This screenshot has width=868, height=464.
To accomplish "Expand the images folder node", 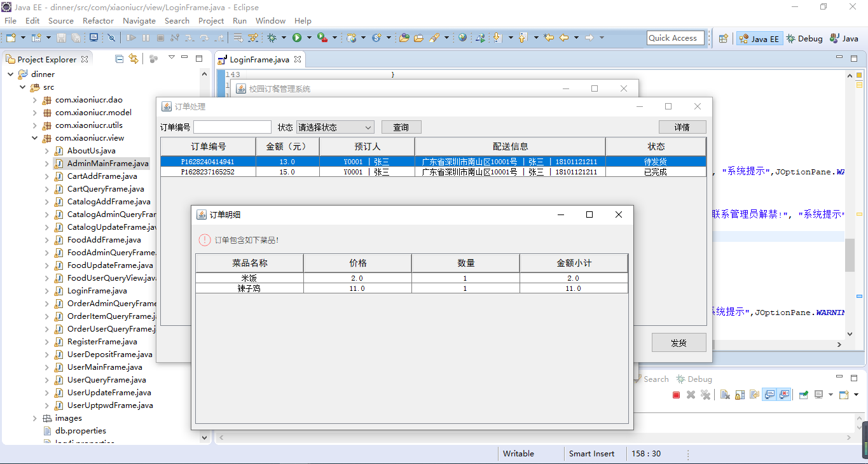I will pyautogui.click(x=35, y=418).
